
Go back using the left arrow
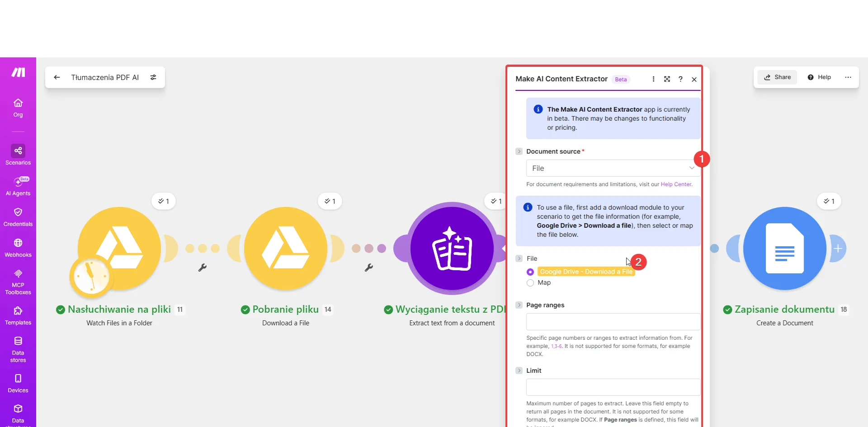tap(57, 77)
